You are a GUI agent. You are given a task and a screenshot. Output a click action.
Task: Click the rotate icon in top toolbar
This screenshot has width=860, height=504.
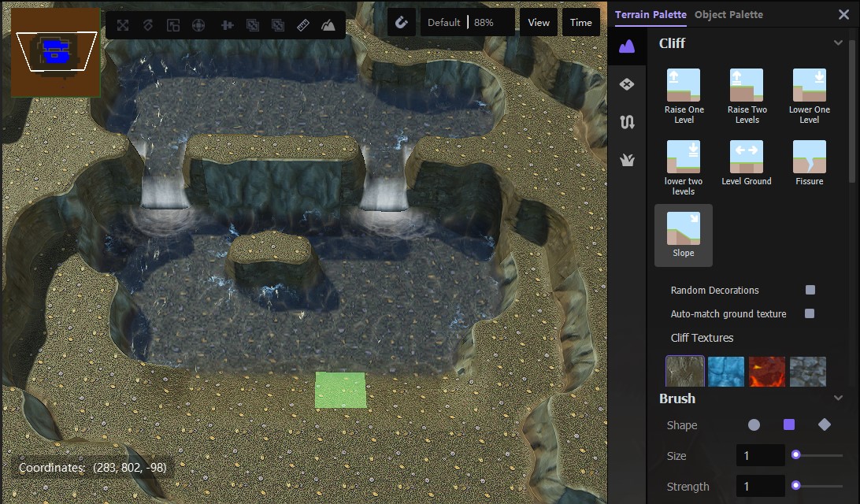tap(148, 25)
